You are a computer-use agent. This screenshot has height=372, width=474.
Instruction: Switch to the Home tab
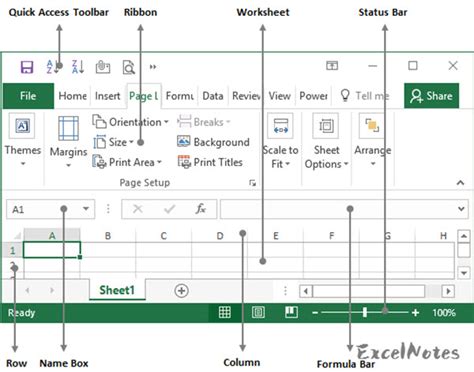(72, 96)
